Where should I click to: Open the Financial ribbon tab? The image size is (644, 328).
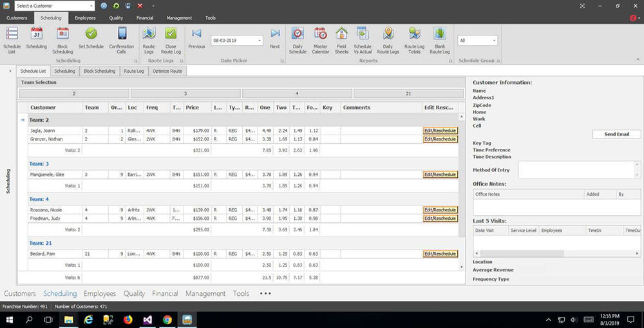[x=144, y=18]
